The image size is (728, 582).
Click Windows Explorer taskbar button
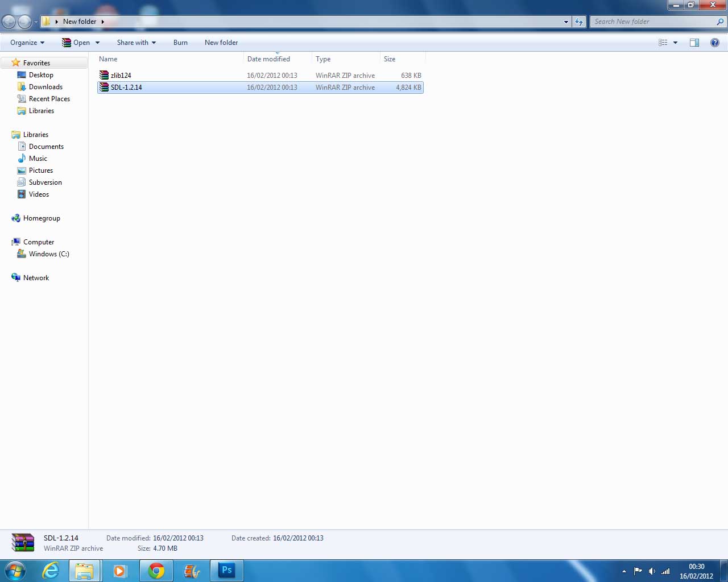click(85, 571)
